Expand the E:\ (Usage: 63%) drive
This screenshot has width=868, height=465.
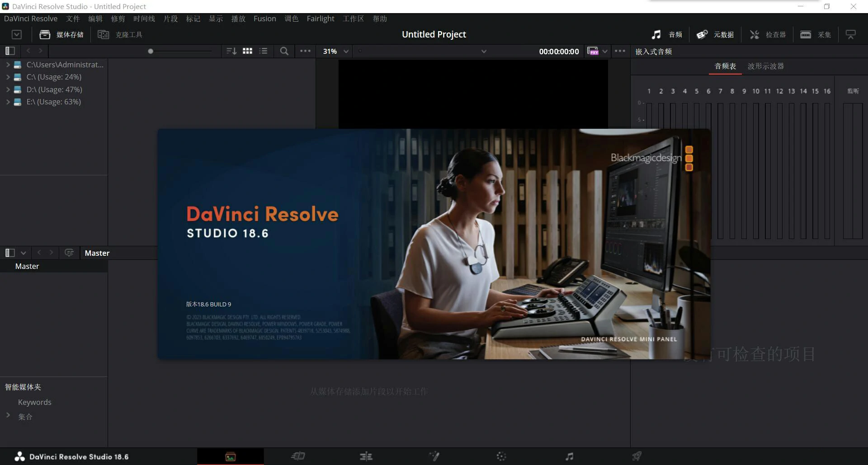tap(8, 102)
